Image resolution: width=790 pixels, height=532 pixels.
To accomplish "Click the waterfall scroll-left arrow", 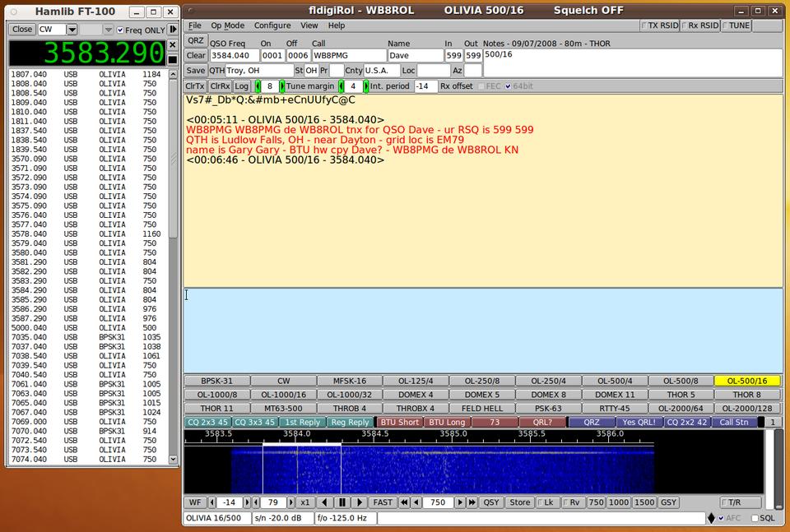I will tap(325, 502).
